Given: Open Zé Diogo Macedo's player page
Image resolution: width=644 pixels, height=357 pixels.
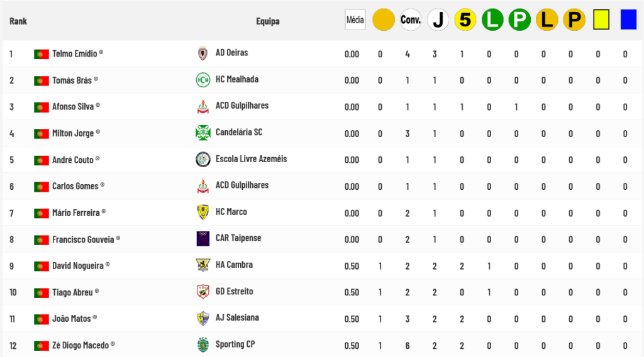Looking at the screenshot, I should coord(80,344).
